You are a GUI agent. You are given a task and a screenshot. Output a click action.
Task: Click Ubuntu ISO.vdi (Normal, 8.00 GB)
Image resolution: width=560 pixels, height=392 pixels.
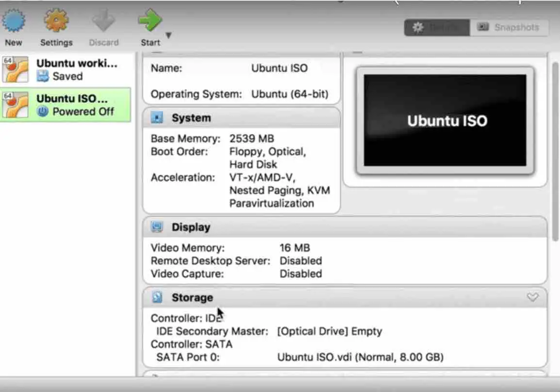click(361, 357)
